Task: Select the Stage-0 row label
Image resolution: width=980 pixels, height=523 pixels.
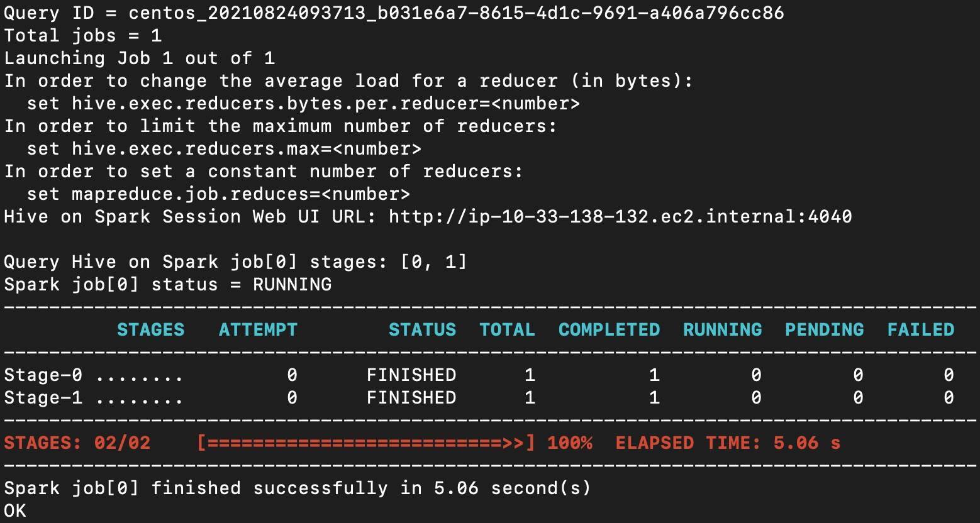Action: pyautogui.click(x=43, y=375)
